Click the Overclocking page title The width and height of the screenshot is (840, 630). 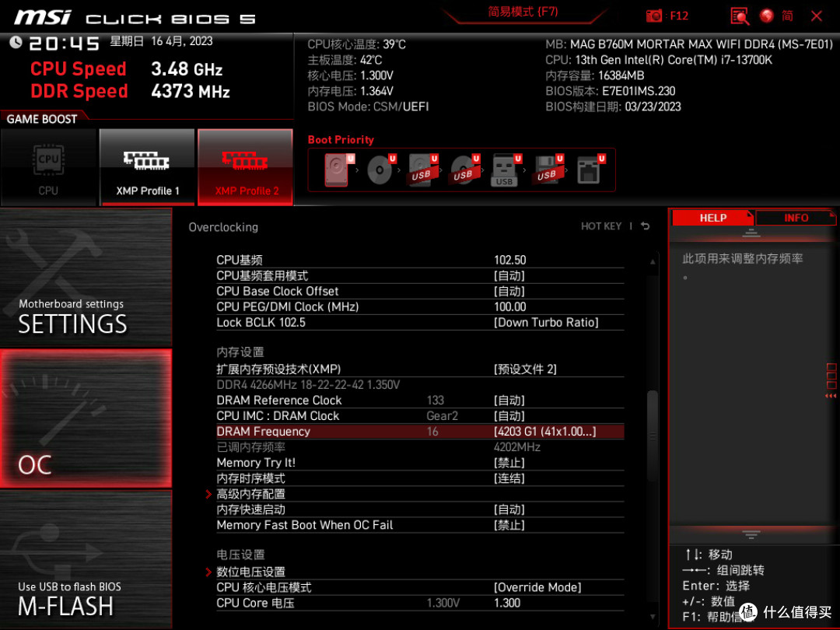pyautogui.click(x=223, y=227)
